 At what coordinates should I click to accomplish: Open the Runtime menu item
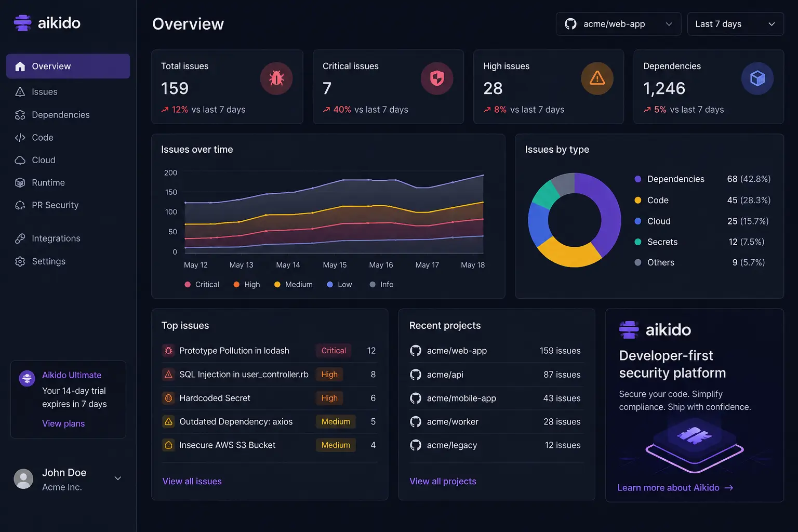(68, 183)
